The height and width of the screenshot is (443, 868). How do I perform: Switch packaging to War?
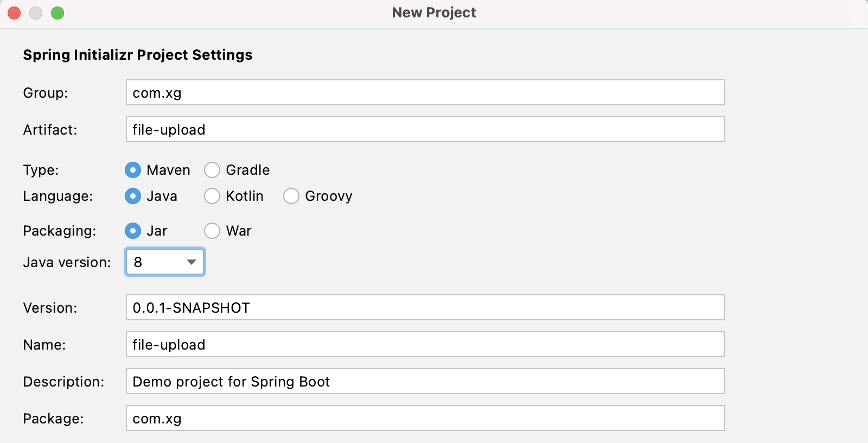point(212,231)
